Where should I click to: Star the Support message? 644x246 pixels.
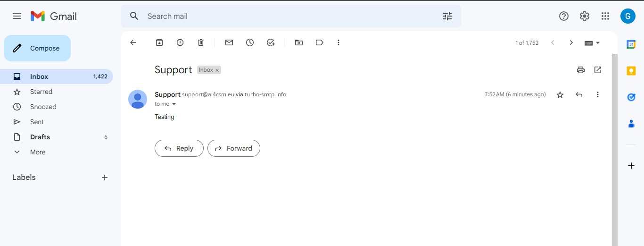[x=560, y=95]
